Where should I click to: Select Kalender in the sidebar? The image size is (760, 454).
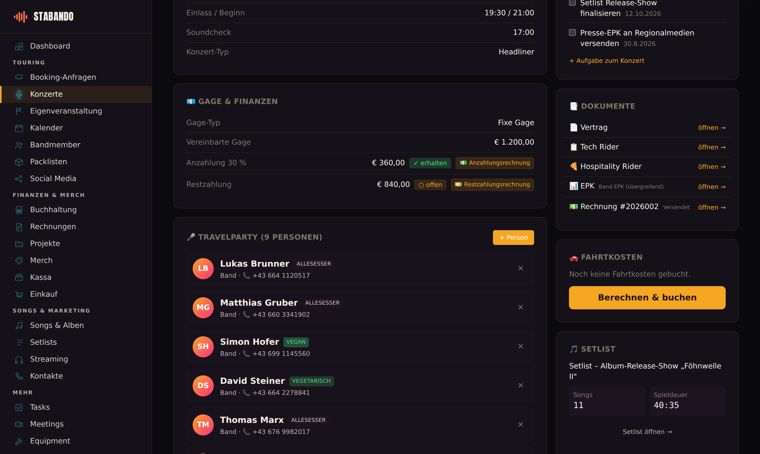pyautogui.click(x=76, y=128)
